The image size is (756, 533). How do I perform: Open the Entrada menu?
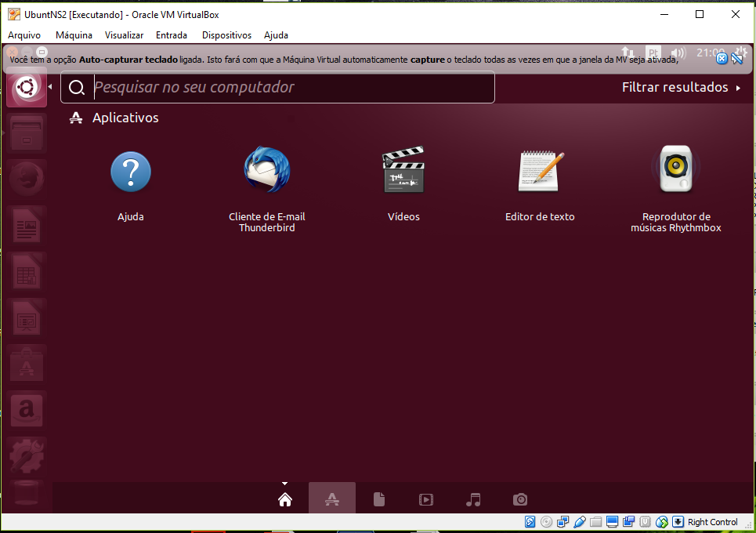click(x=171, y=35)
